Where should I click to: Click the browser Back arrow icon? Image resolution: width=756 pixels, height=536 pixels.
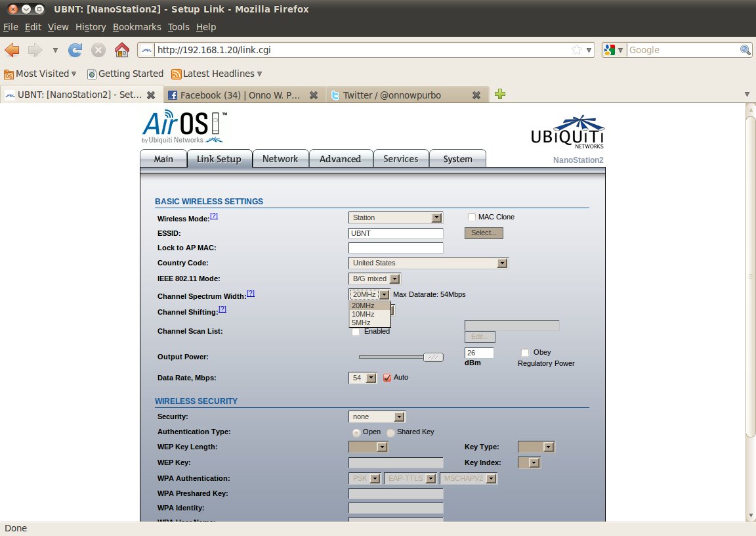point(12,50)
